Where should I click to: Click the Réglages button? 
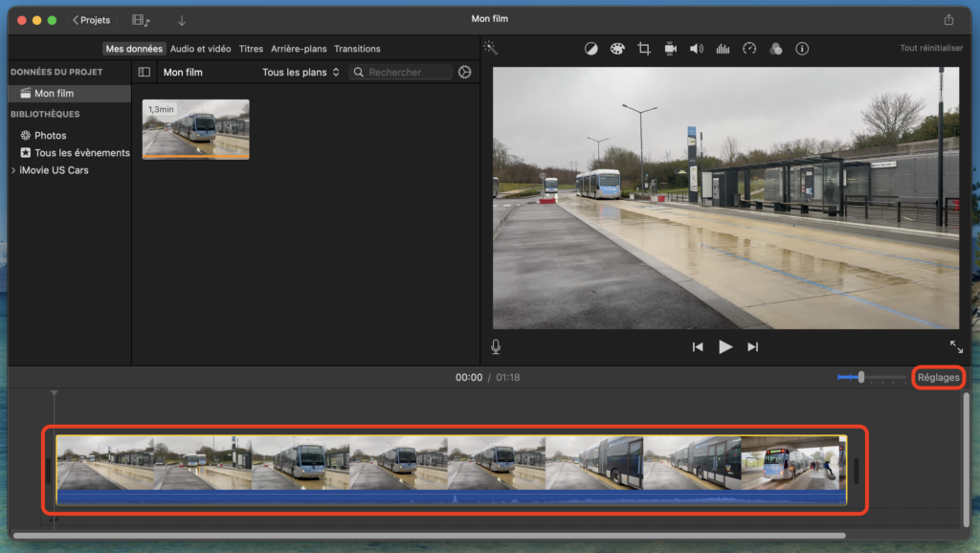pyautogui.click(x=938, y=377)
